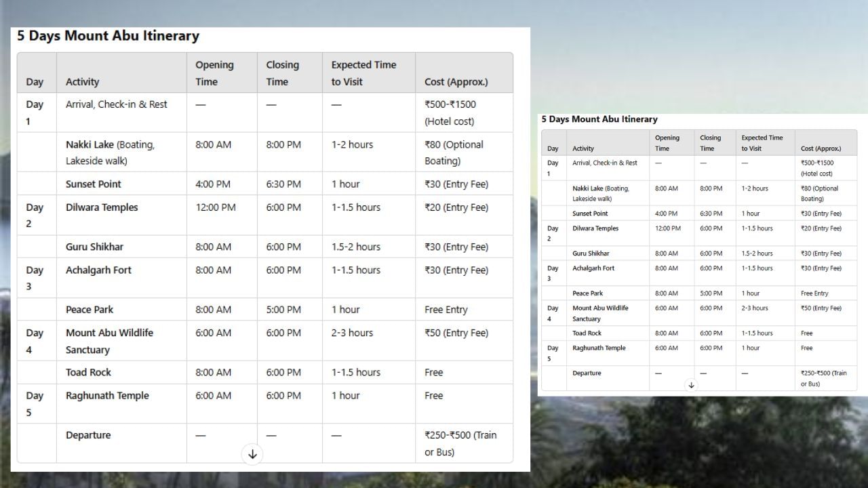Click '4:00 PM' opening time in large table
The image size is (868, 488).
tap(213, 184)
